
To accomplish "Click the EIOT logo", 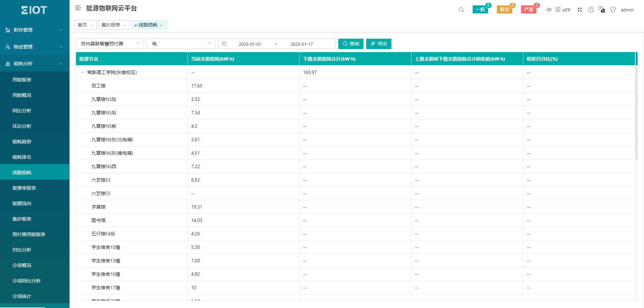I will 34,10.
